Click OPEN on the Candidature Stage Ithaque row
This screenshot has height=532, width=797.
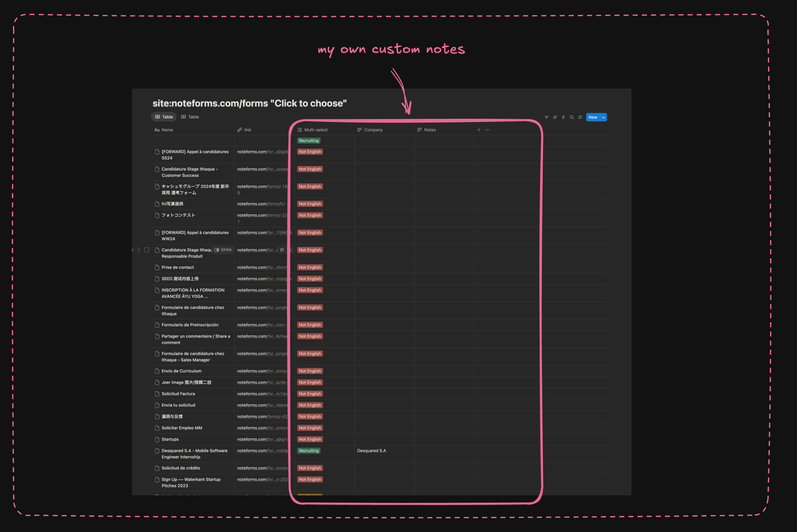point(223,250)
